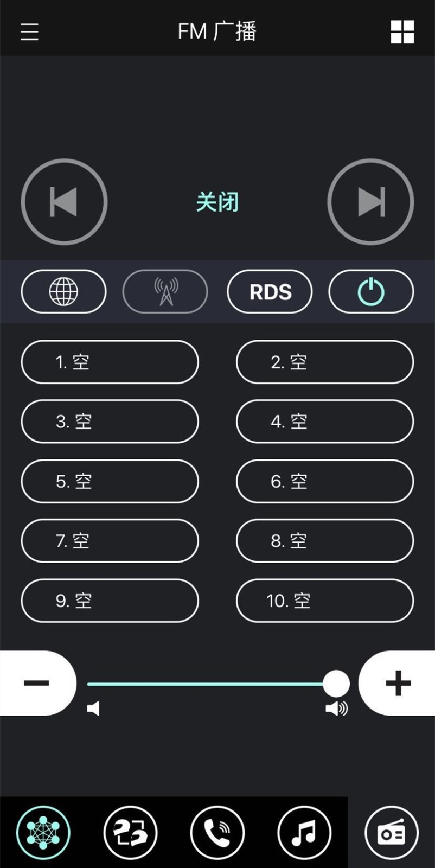Increase volume with the plus button
The image size is (435, 868).
(398, 683)
